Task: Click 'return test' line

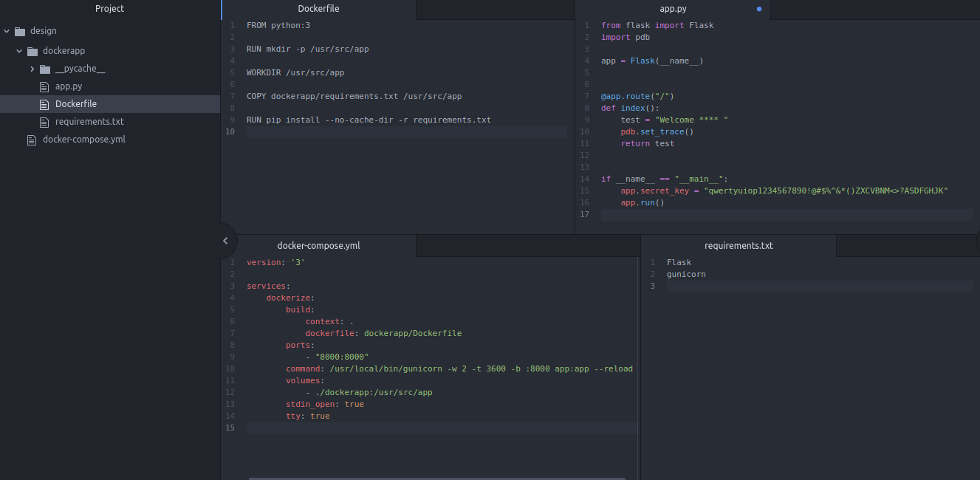Action: pyautogui.click(x=648, y=143)
